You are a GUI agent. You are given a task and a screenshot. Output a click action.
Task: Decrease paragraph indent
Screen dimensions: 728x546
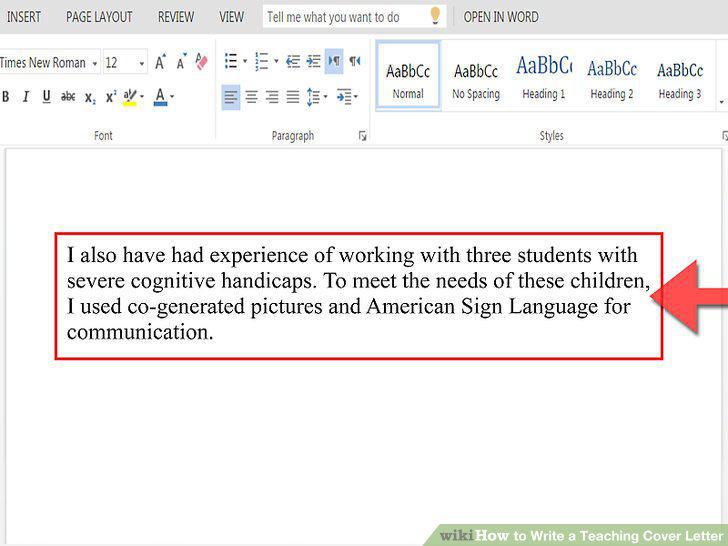293,61
